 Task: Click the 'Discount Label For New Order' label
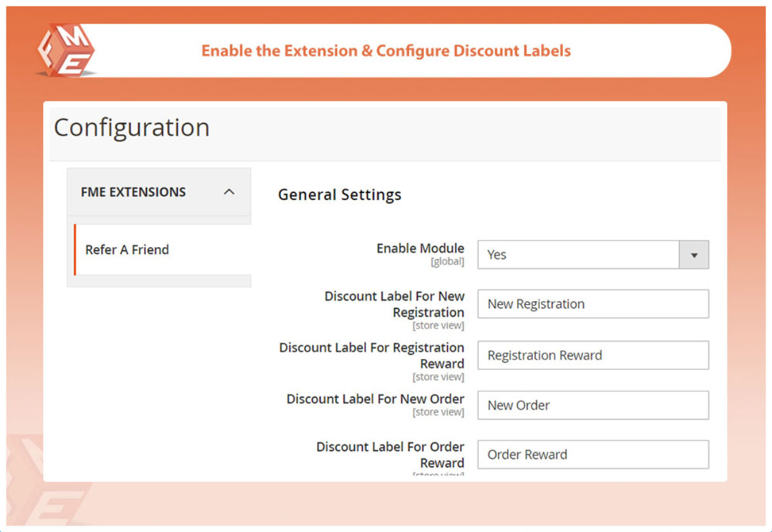coord(375,399)
